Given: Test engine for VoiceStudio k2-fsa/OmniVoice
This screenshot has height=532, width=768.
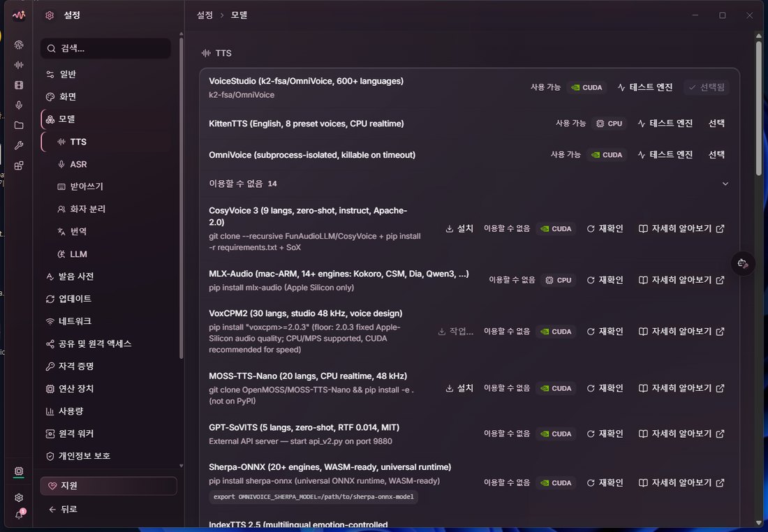Looking at the screenshot, I should pos(645,87).
